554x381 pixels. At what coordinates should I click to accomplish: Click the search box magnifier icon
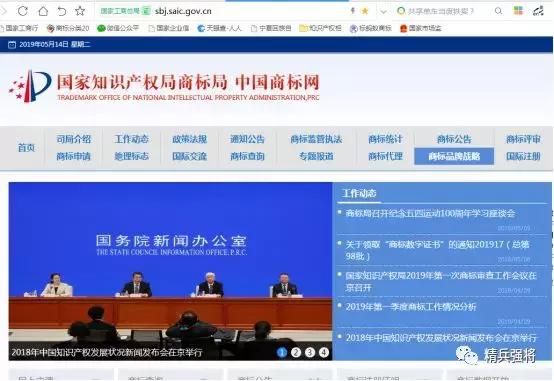(x=498, y=11)
